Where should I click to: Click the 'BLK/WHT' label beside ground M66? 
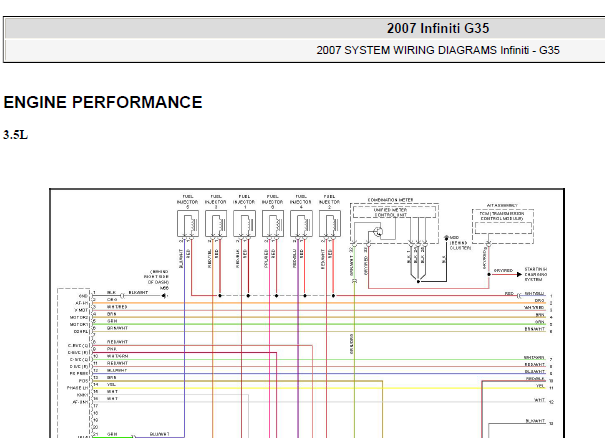[x=138, y=293]
